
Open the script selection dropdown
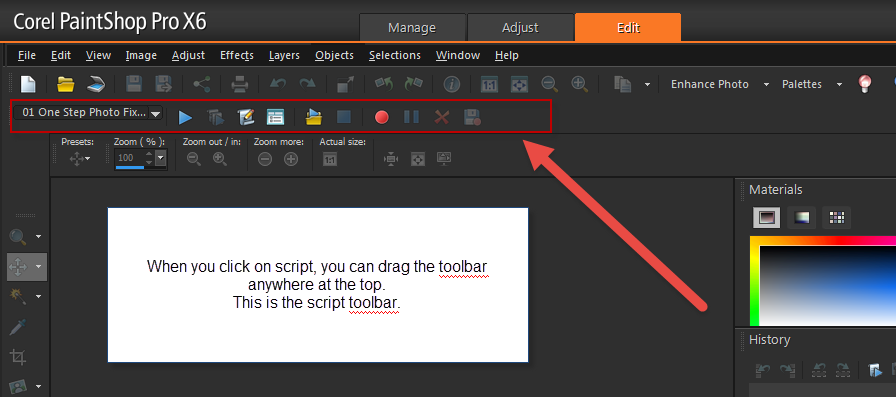(x=155, y=114)
